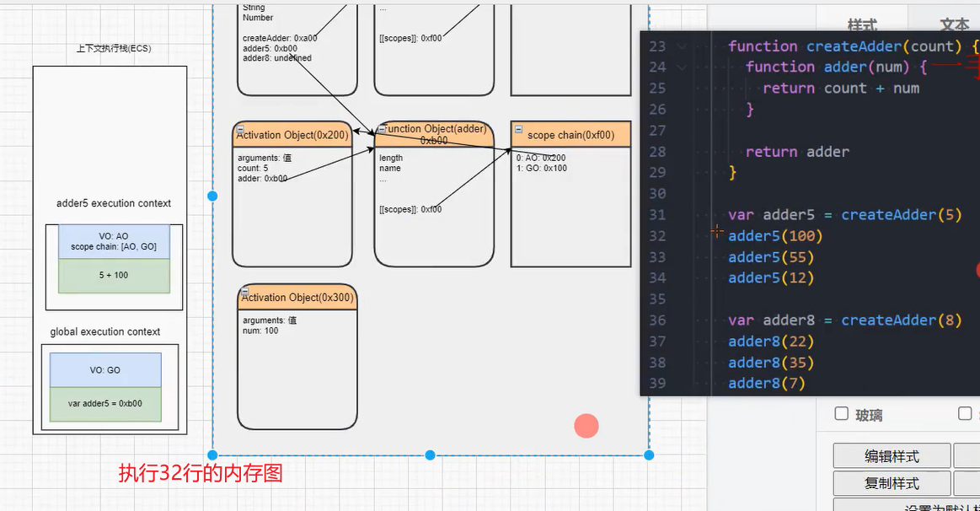This screenshot has height=511, width=980.
Task: Click the adder8: undefined text in the top box
Action: (x=277, y=58)
